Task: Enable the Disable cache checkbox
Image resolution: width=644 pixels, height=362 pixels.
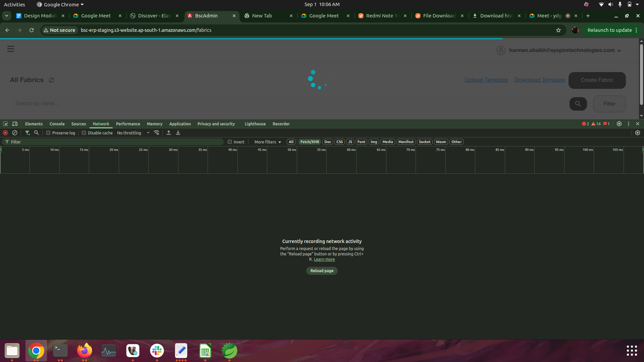Action: 84,133
